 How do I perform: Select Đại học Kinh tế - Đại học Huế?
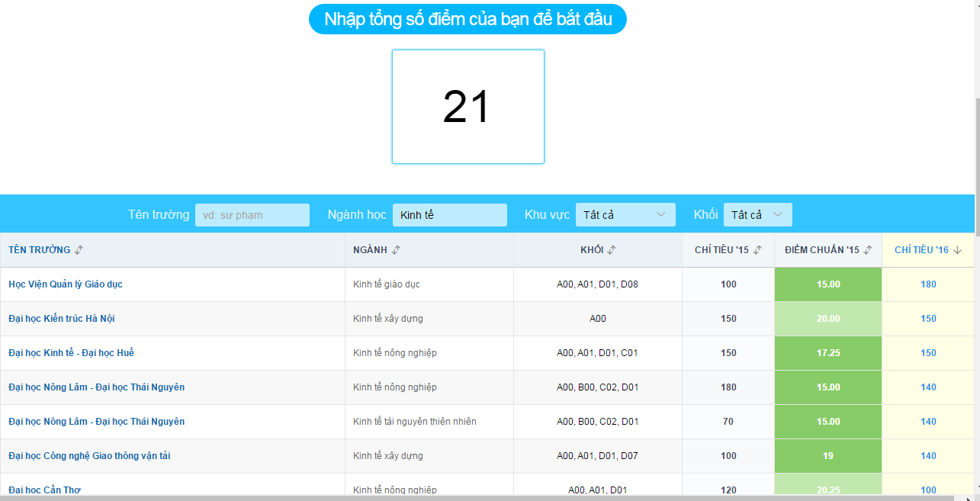pyautogui.click(x=72, y=353)
